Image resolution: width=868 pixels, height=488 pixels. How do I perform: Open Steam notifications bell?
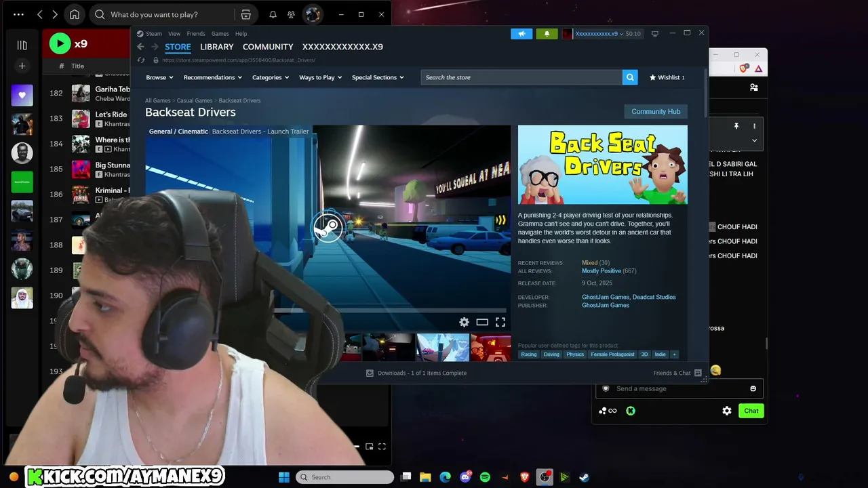click(x=547, y=34)
